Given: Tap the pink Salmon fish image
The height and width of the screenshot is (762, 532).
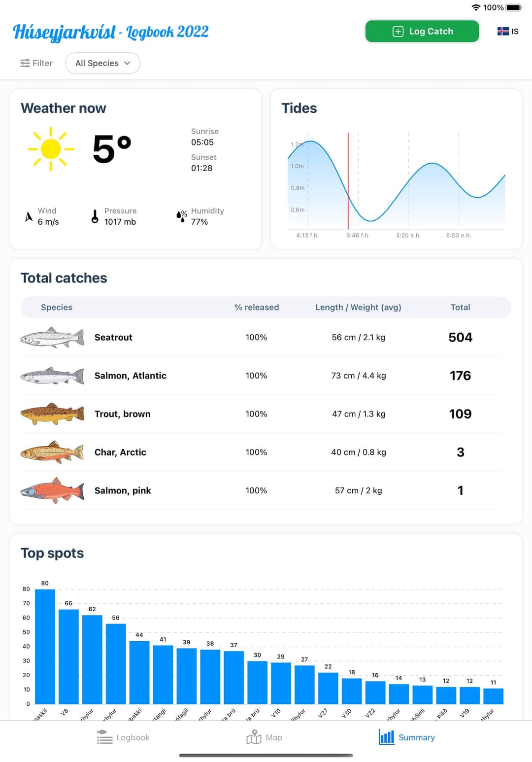Looking at the screenshot, I should [52, 490].
